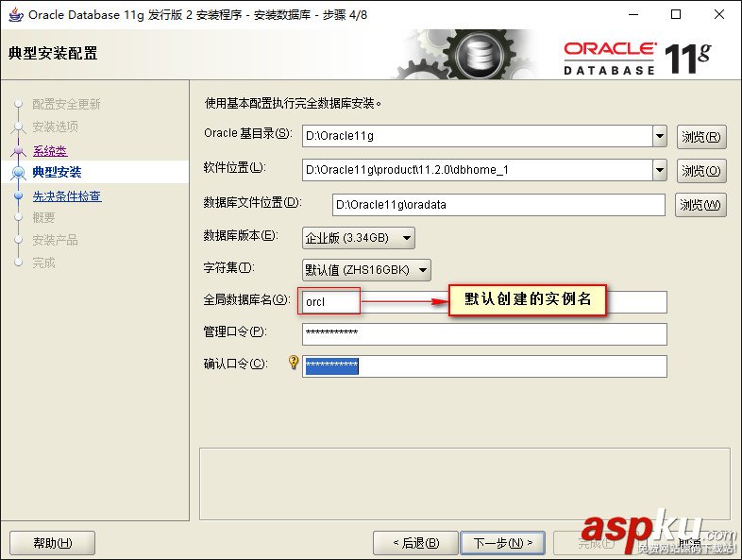Minimize the installer window
The height and width of the screenshot is (560, 742).
pyautogui.click(x=633, y=15)
